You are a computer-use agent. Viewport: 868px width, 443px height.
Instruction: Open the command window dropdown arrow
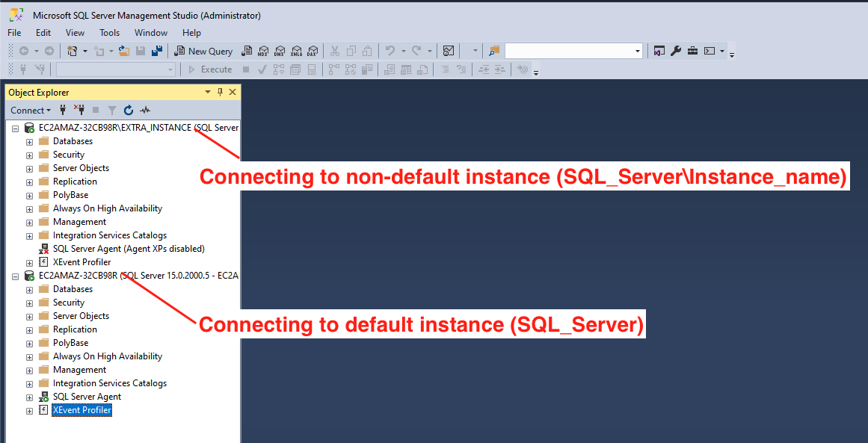pyautogui.click(x=722, y=51)
